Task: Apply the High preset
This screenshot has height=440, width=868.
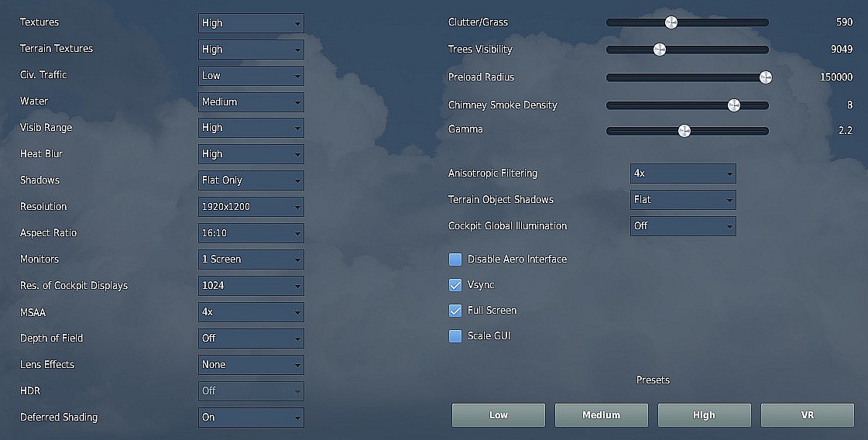Action: click(704, 415)
